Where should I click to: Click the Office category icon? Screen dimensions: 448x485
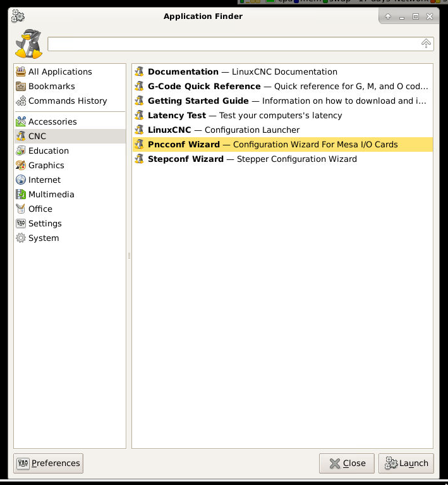21,209
